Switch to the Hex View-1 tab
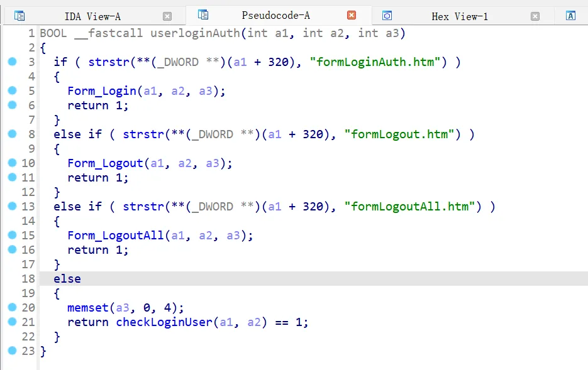The height and width of the screenshot is (370, 588). pos(459,16)
